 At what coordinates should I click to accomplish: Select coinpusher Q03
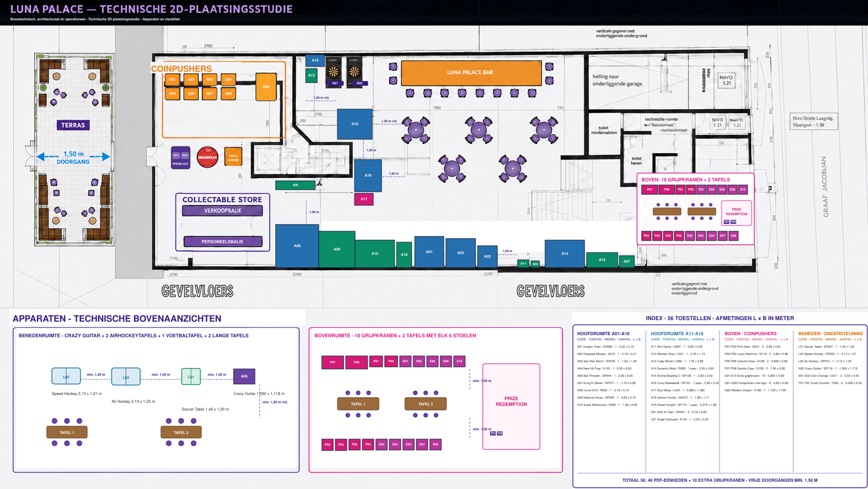click(210, 80)
